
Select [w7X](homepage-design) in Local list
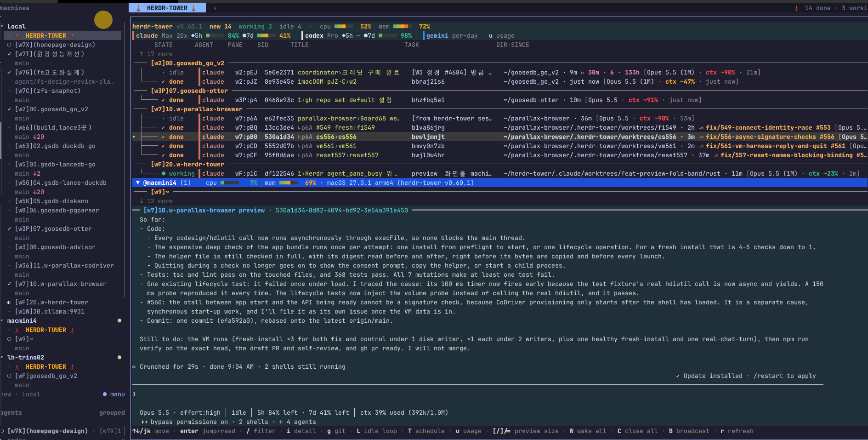(55, 45)
